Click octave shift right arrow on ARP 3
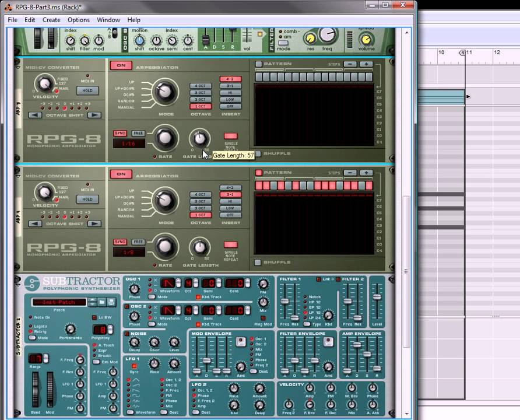The height and width of the screenshot is (420, 520). click(94, 115)
